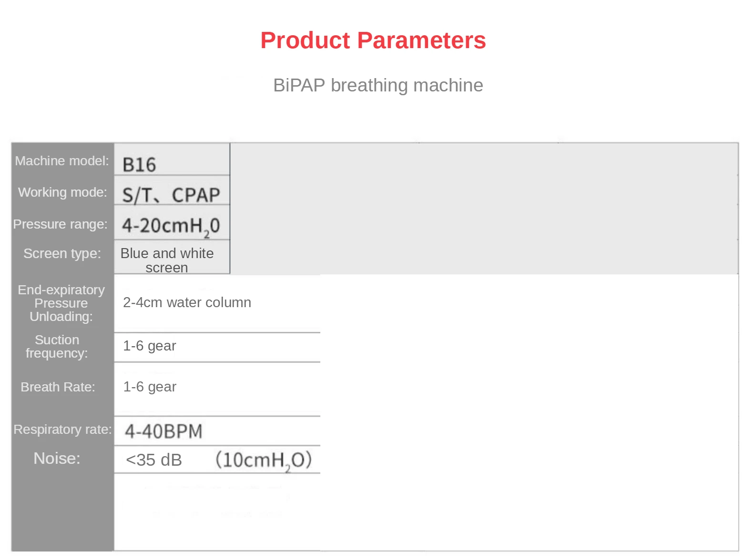753x560 pixels.
Task: Click the Breath Rate label
Action: (x=58, y=387)
